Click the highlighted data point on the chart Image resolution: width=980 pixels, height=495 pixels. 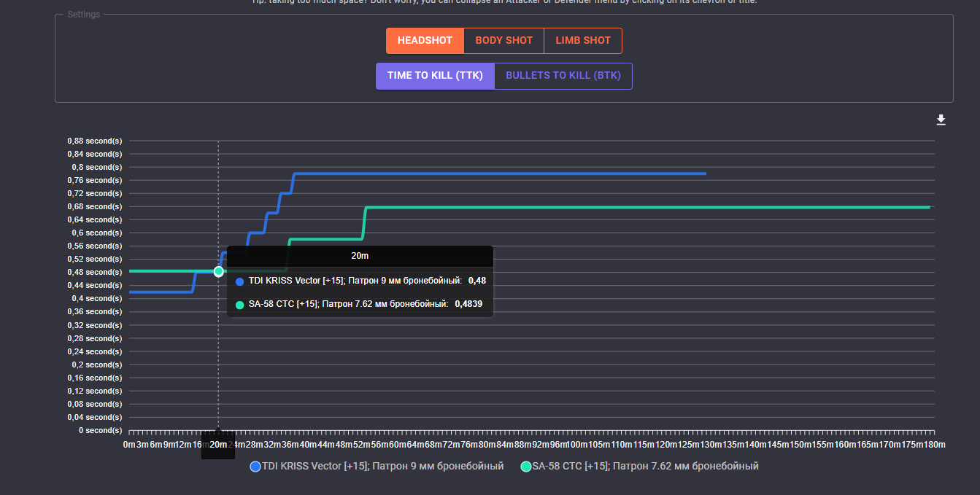(x=218, y=271)
